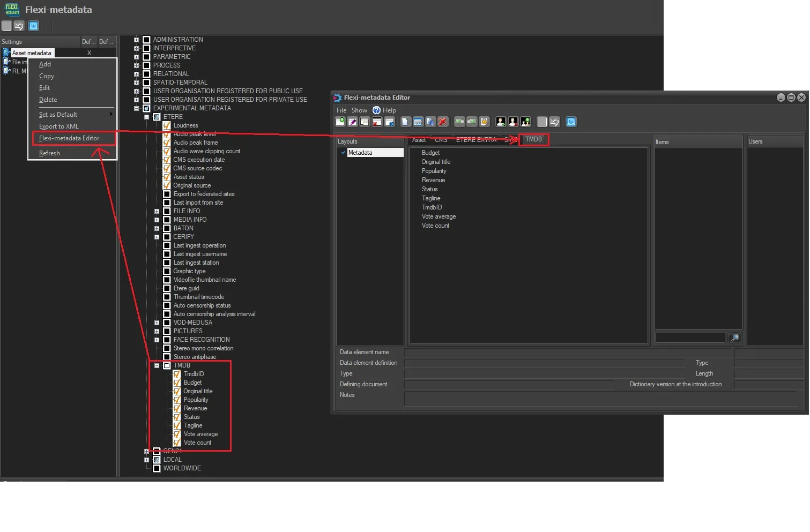Click the add user icon with green plus
This screenshot has width=810, height=532.
coord(501,122)
